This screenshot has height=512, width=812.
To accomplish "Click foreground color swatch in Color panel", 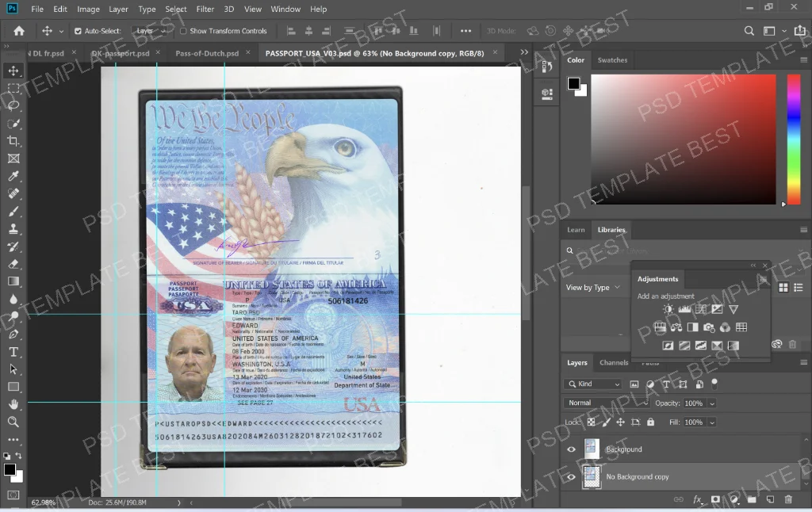I will tap(573, 83).
